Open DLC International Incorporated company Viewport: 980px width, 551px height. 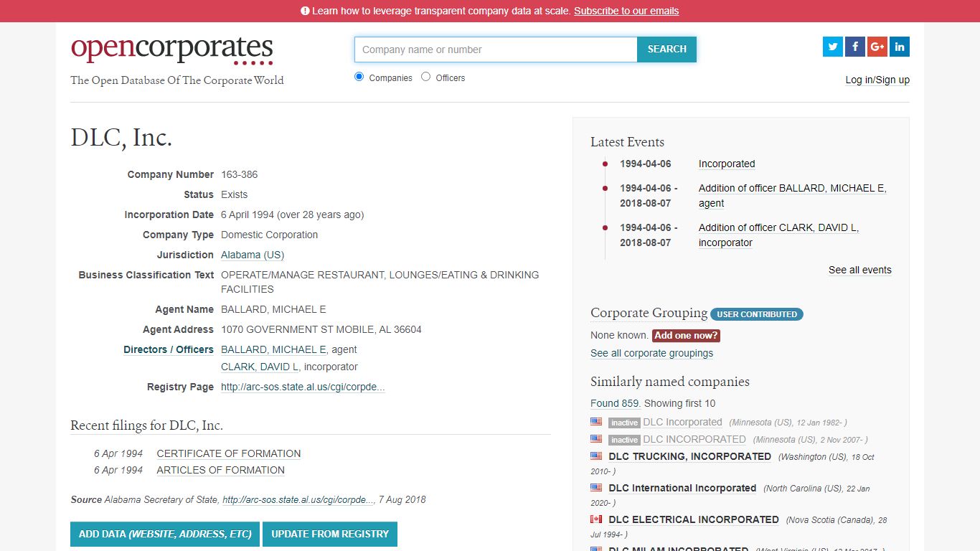pyautogui.click(x=682, y=488)
